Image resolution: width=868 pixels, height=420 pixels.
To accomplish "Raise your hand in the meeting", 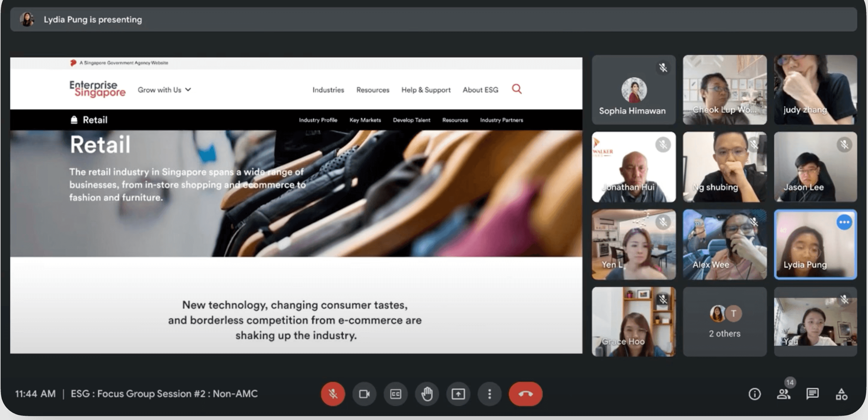I will tap(427, 394).
